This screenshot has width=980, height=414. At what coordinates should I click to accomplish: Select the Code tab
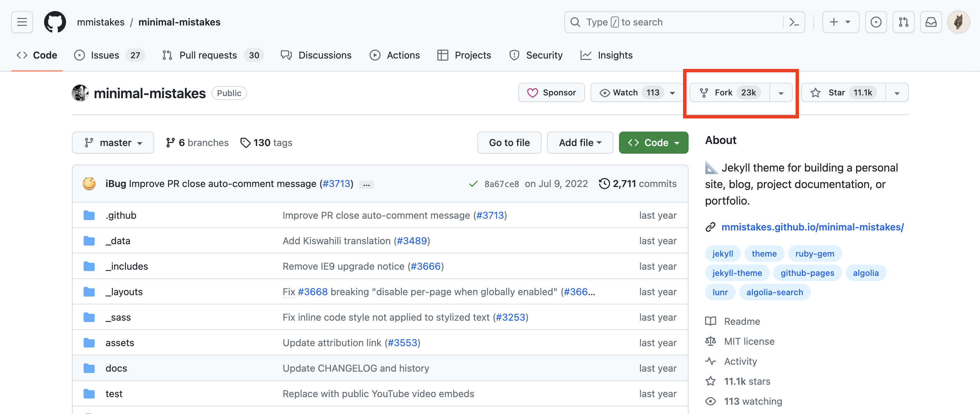(x=37, y=55)
